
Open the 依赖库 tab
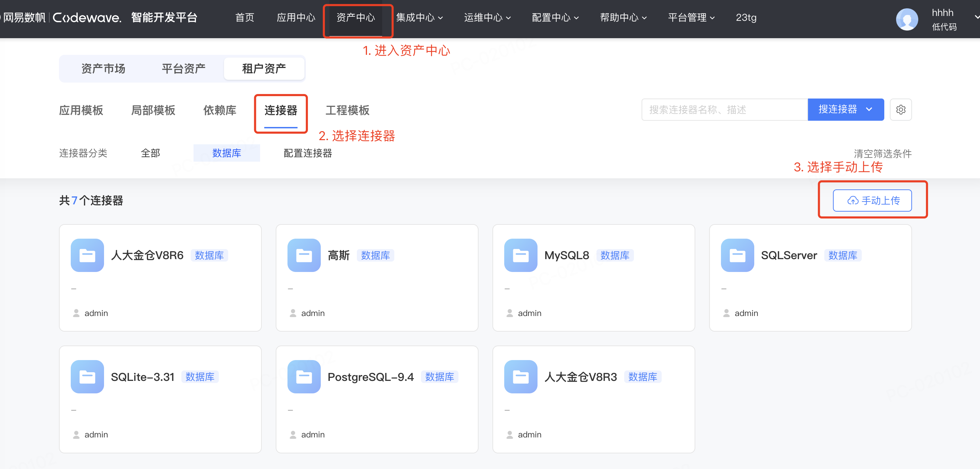[220, 110]
